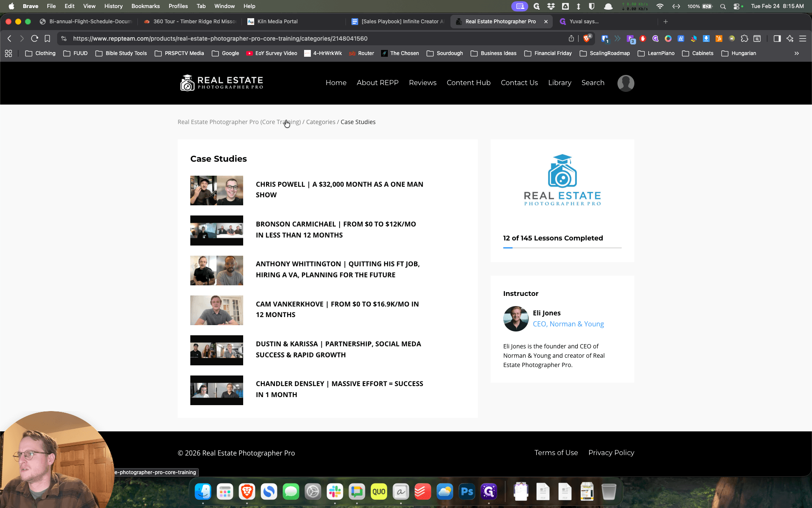Open the Bookmarks menu in the menu bar
812x508 pixels.
[145, 6]
